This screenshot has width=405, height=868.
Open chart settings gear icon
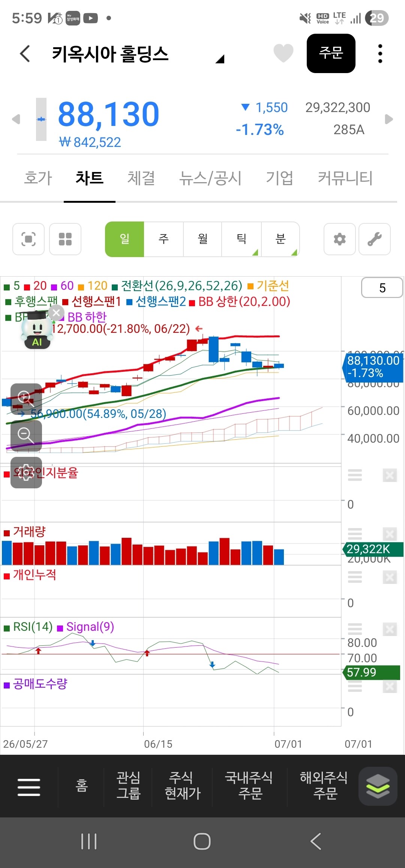(340, 239)
